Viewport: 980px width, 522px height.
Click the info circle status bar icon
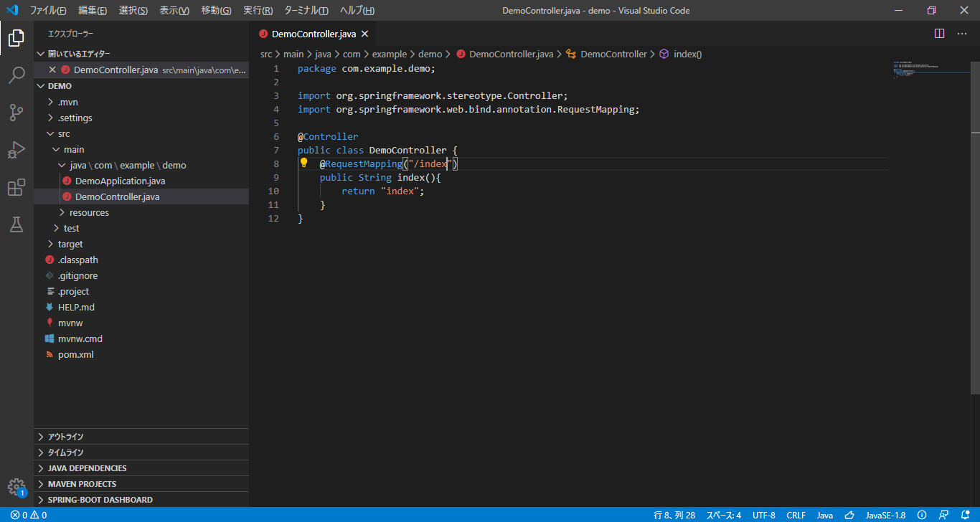pyautogui.click(x=922, y=515)
